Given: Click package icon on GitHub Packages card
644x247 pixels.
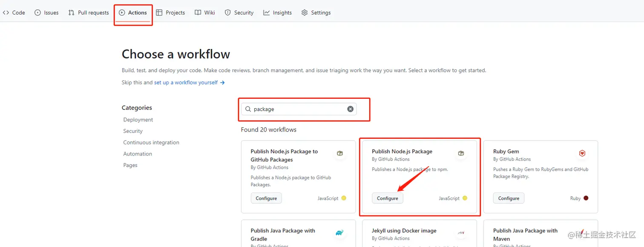Looking at the screenshot, I should (340, 153).
